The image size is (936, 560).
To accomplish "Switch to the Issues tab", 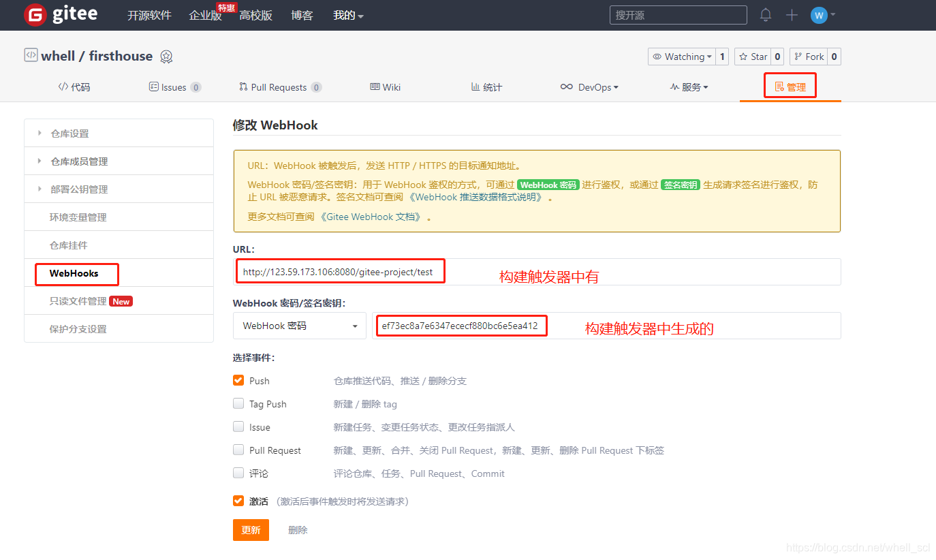I will pos(174,87).
